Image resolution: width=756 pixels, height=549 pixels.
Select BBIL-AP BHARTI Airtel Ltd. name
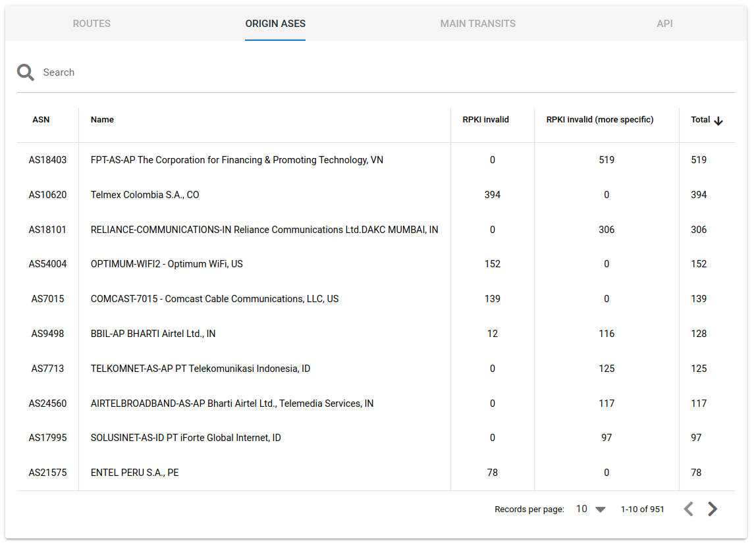coord(153,334)
